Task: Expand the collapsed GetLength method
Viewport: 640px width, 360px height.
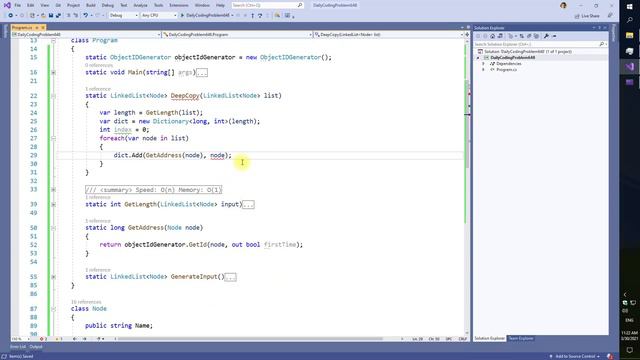Action: pyautogui.click(x=53, y=204)
